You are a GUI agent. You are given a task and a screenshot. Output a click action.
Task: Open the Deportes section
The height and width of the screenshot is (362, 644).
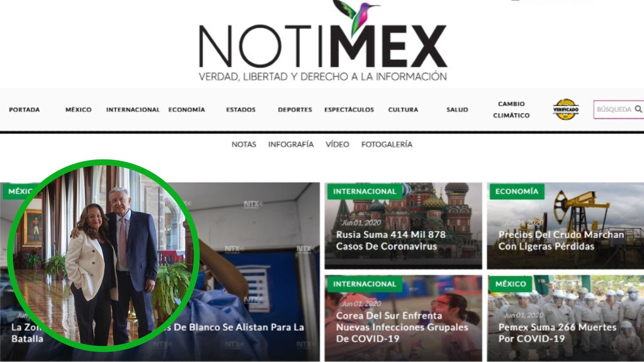(295, 110)
